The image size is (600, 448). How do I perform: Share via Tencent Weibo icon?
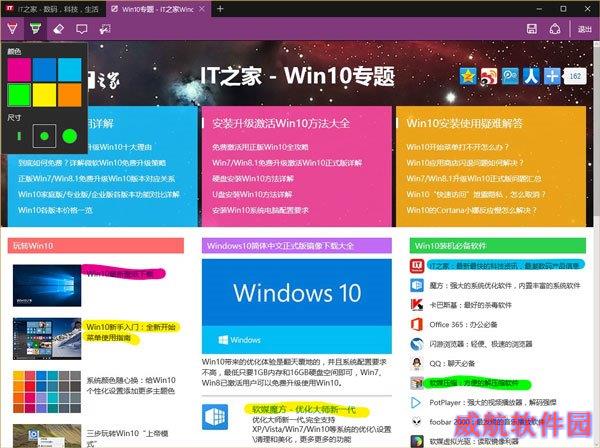click(x=510, y=76)
